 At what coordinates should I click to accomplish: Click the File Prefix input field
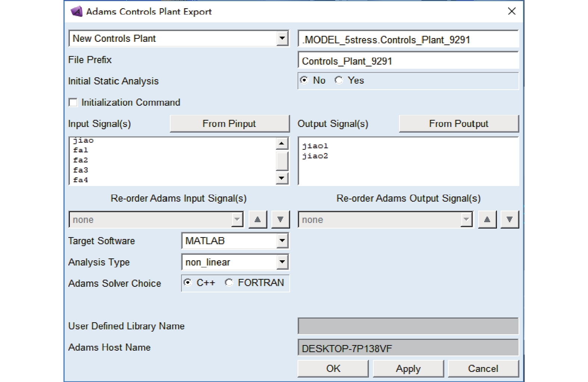click(x=408, y=61)
